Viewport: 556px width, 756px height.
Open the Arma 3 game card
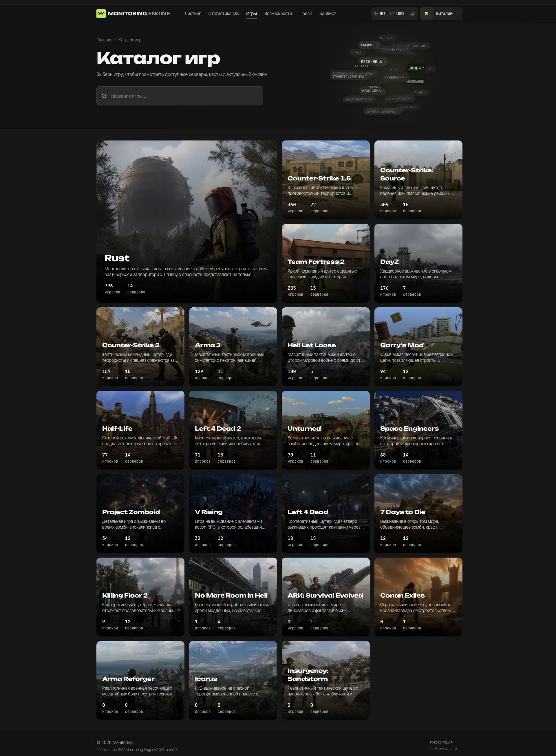(x=233, y=346)
